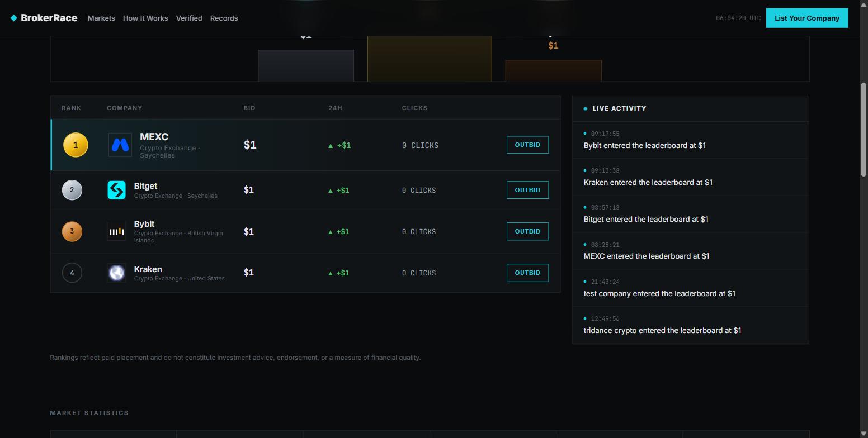This screenshot has width=868, height=438.
Task: Go to the Verified section
Action: pyautogui.click(x=189, y=18)
